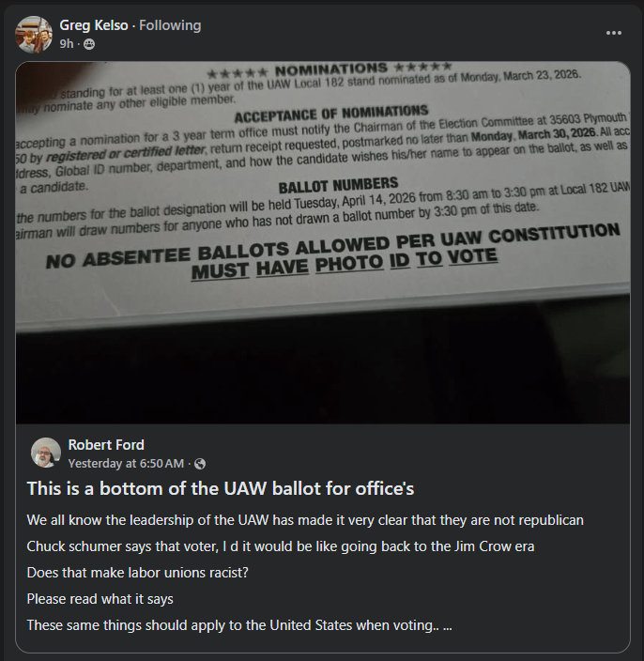Click 'MUST HAVE PHOTO ID TO VOTE' in photo
The width and height of the screenshot is (644, 661).
tap(345, 264)
